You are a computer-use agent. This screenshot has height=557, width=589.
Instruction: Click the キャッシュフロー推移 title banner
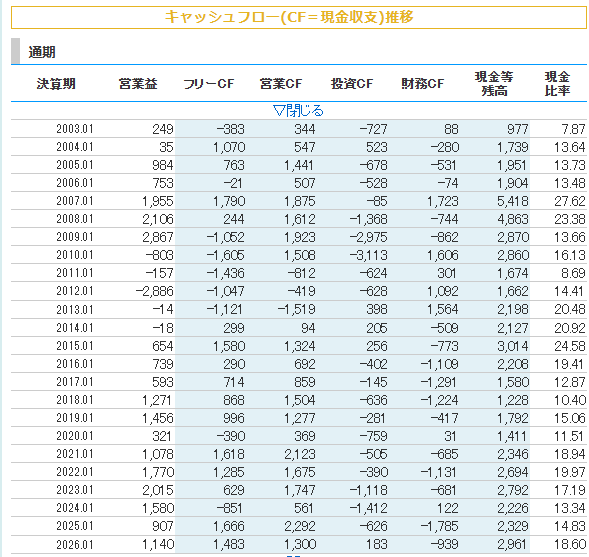click(x=299, y=17)
